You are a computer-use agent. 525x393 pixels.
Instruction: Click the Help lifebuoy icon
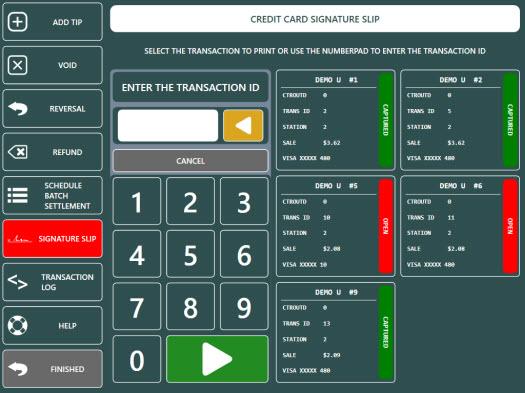[x=18, y=325]
